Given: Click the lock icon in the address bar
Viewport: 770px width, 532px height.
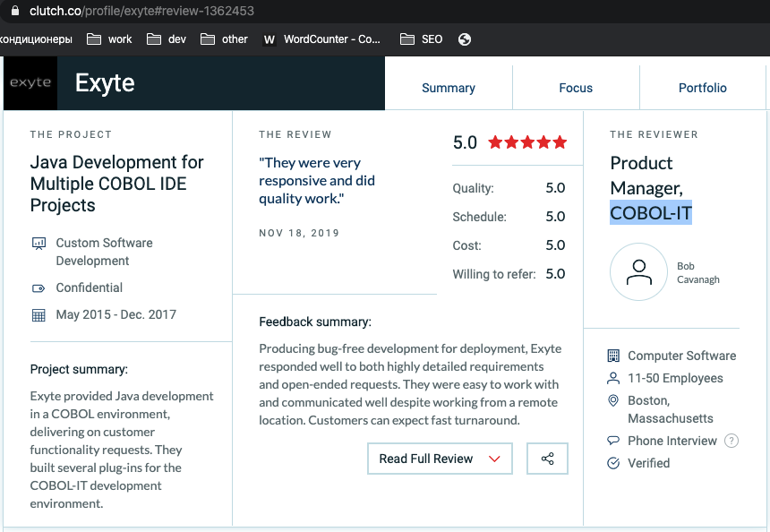Looking at the screenshot, I should [x=15, y=11].
